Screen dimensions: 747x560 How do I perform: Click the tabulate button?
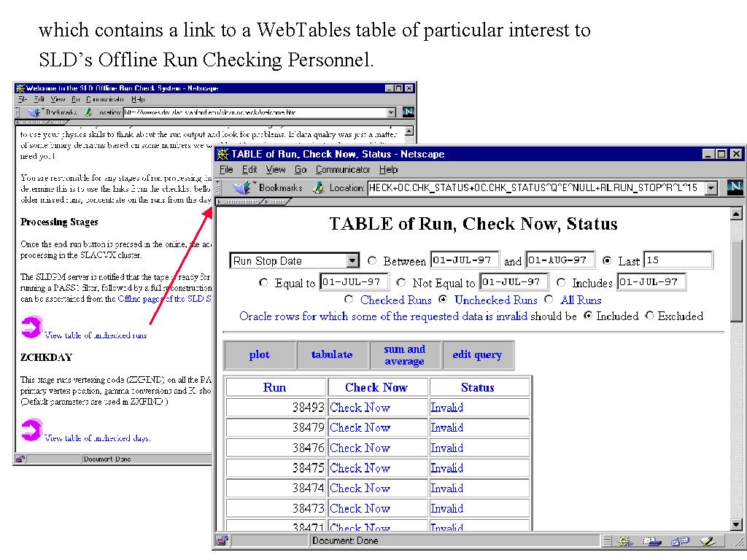click(332, 355)
